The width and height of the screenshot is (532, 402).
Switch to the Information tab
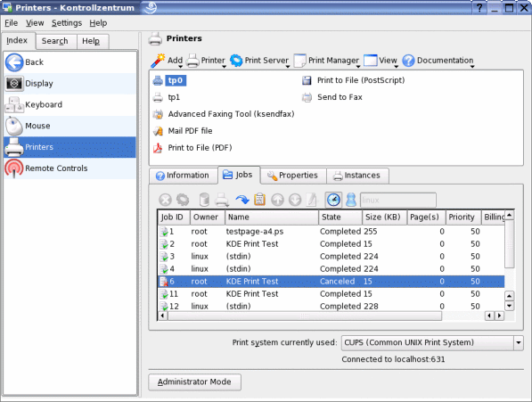184,176
